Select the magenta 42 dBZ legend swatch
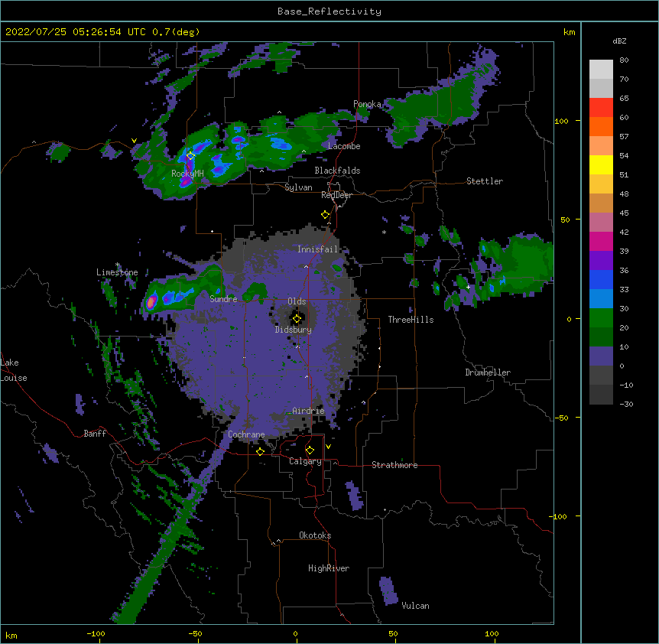Image resolution: width=659 pixels, height=644 pixels. [601, 241]
